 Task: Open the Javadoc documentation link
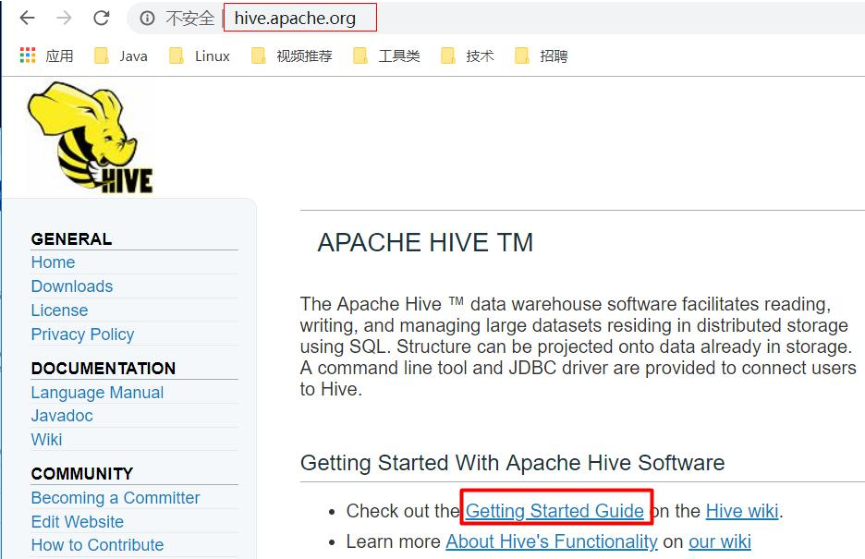(x=62, y=416)
